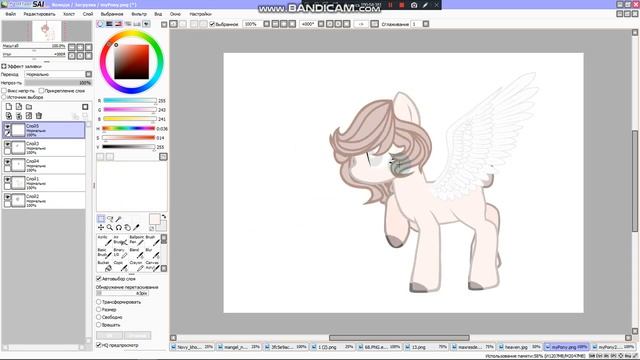Toggle HQ предпросмотр checkbox
The image size is (640, 360).
click(99, 345)
